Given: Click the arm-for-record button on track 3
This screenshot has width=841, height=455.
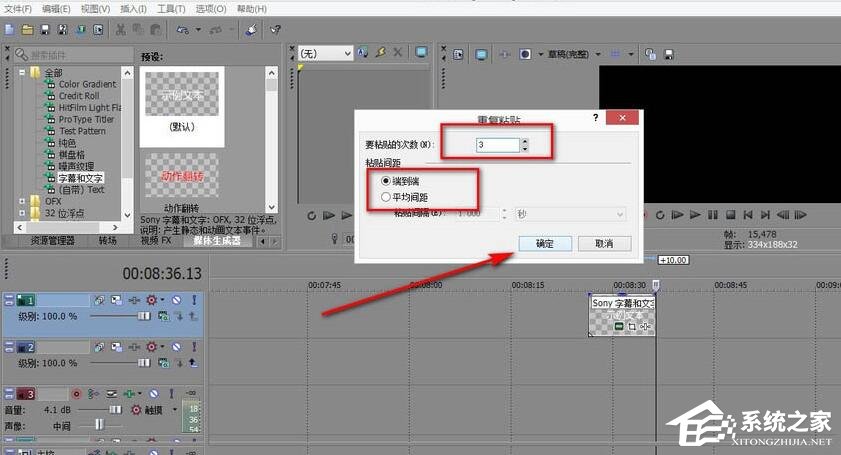Looking at the screenshot, I should point(75,394).
